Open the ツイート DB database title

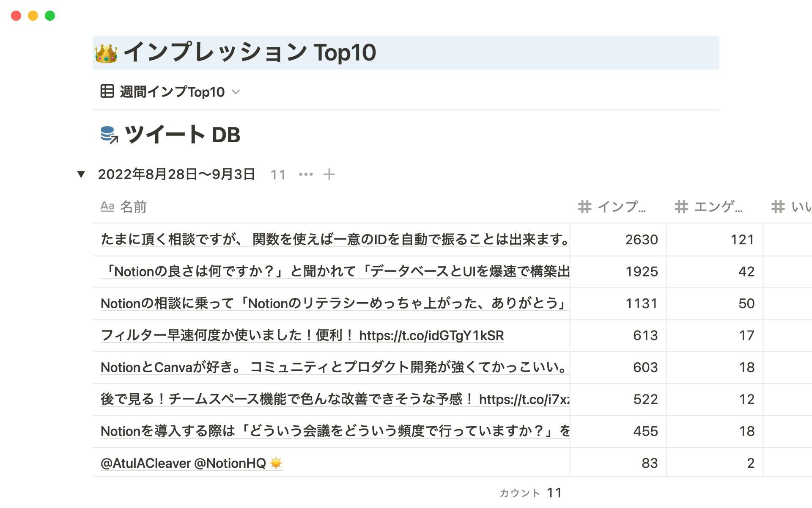[182, 135]
